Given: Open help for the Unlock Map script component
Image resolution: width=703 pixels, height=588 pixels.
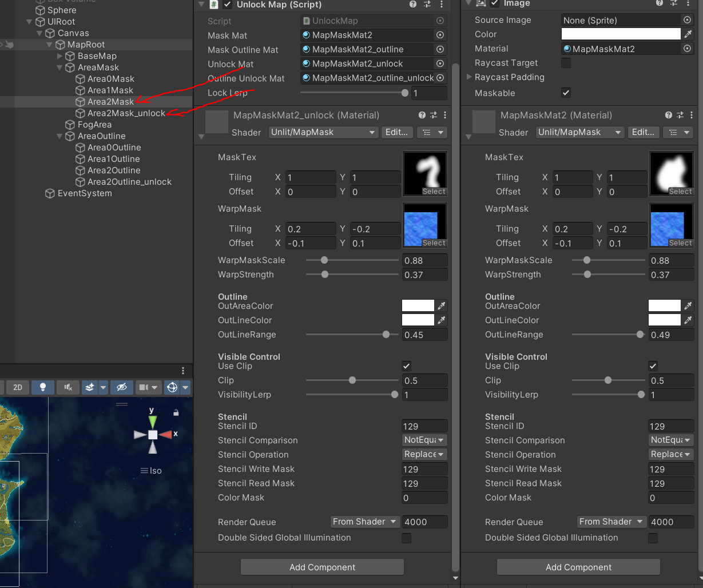Looking at the screenshot, I should (x=413, y=5).
